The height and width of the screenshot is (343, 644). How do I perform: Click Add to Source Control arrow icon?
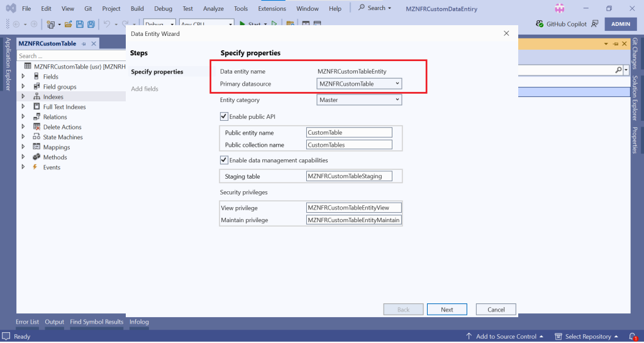[x=469, y=336]
